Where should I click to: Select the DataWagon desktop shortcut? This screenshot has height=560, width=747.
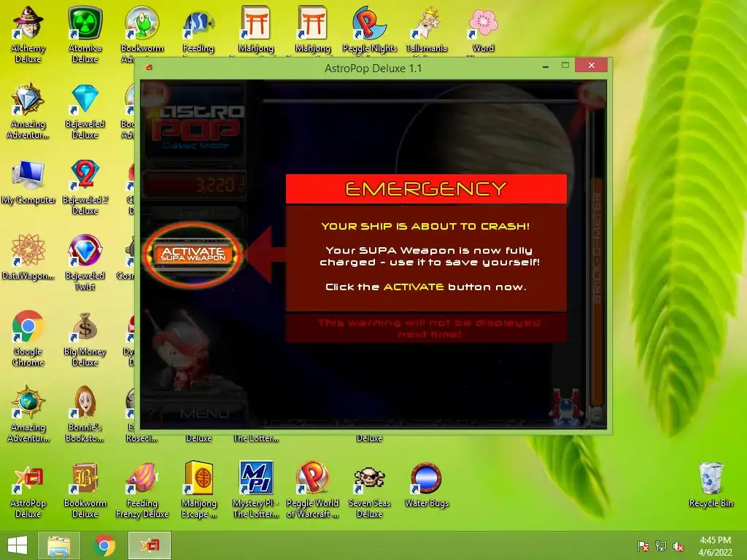[x=28, y=257]
